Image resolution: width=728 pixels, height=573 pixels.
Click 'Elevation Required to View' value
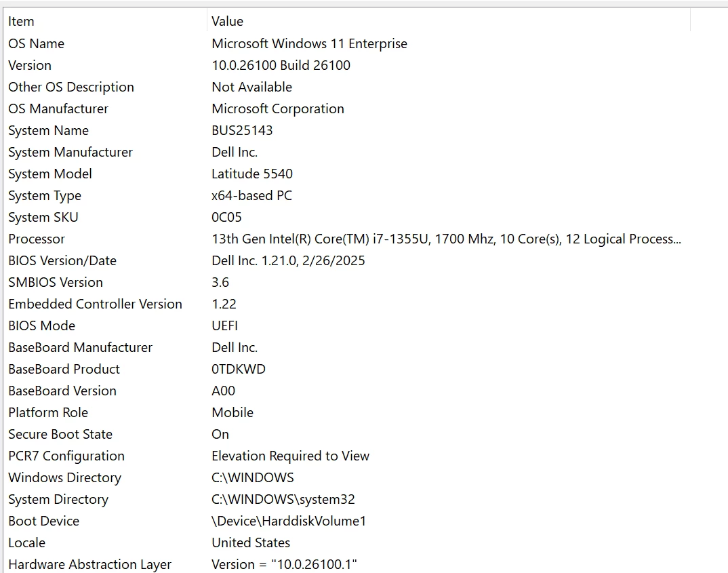pos(290,456)
